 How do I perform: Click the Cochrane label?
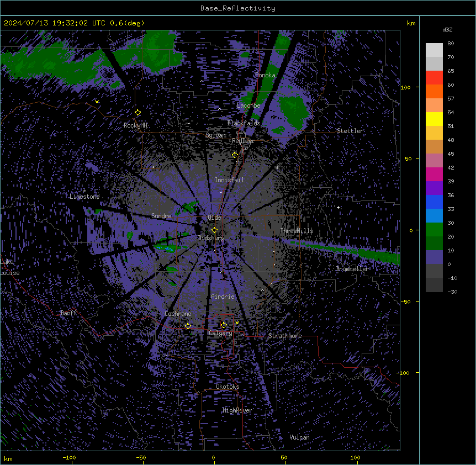178,314
